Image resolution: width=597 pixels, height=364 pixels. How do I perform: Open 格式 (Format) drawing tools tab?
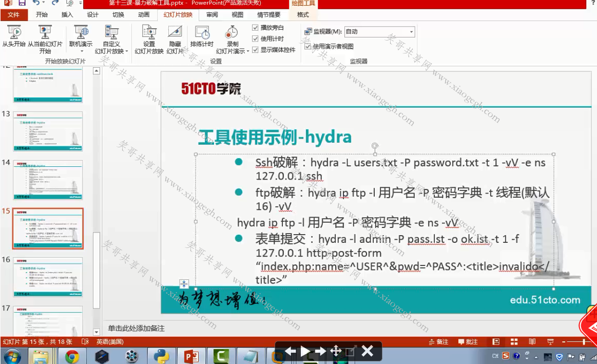303,14
